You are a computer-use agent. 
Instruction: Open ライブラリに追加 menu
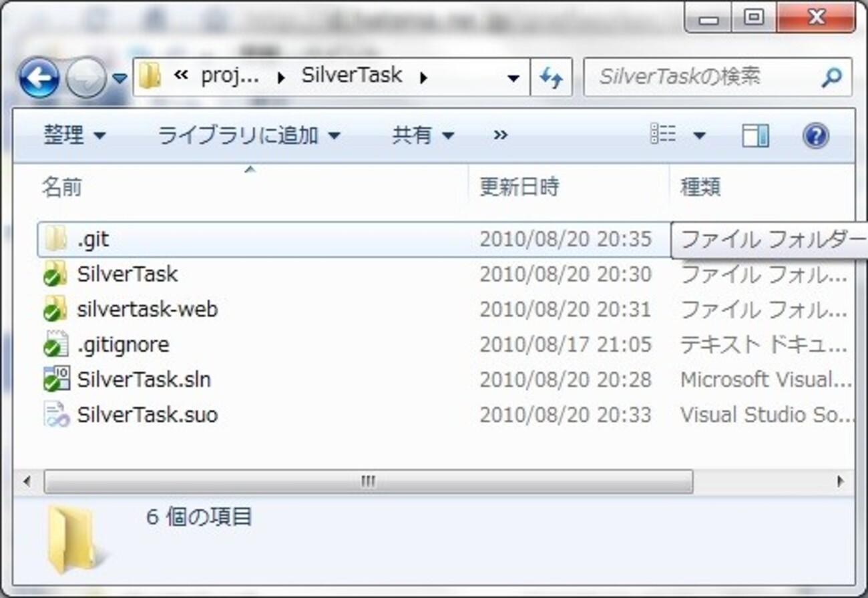(249, 135)
